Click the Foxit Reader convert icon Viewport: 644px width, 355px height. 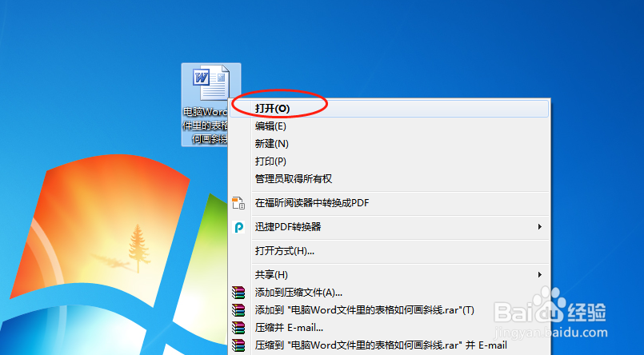(238, 203)
